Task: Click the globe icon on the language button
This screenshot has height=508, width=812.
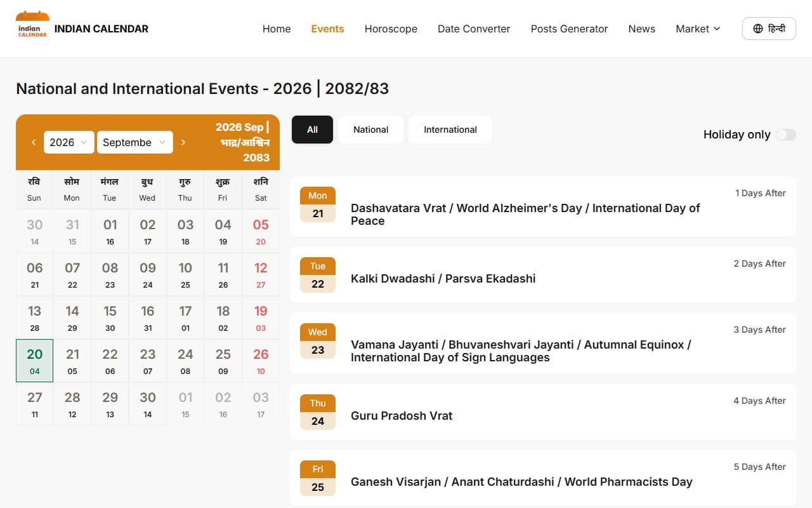Action: (x=758, y=29)
